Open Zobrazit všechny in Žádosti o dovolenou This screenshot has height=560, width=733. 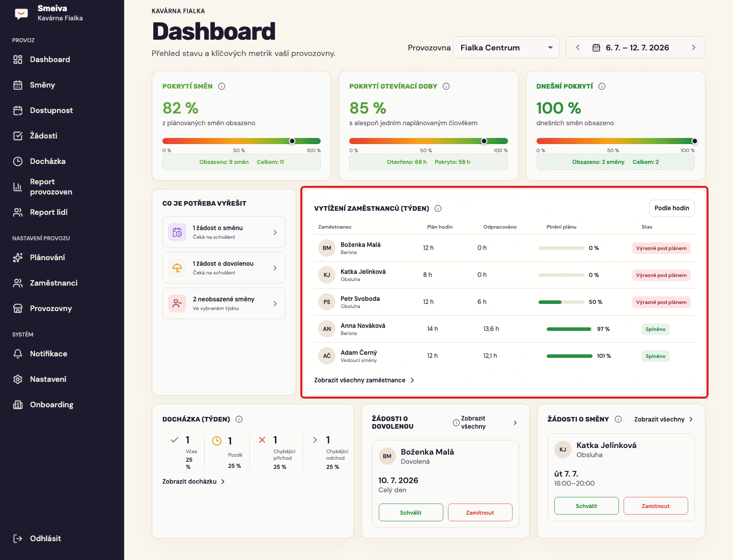point(489,423)
